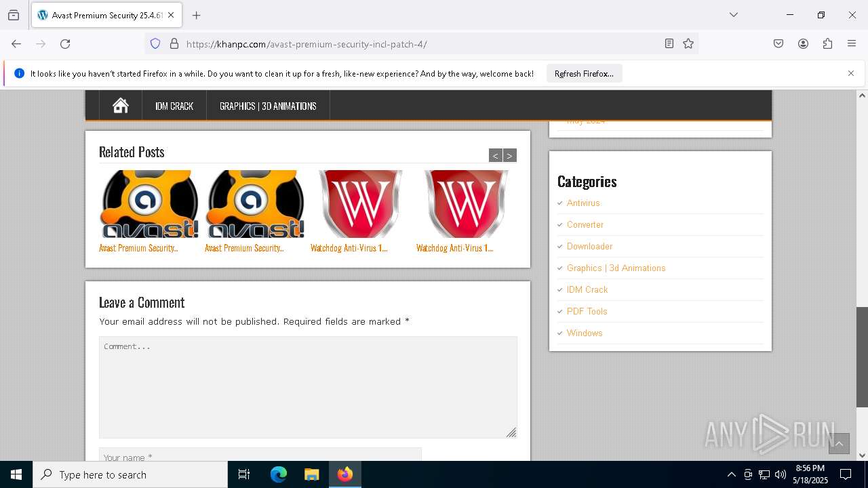Open PDF Tools category
Screen dimensions: 868x488
pos(587,311)
